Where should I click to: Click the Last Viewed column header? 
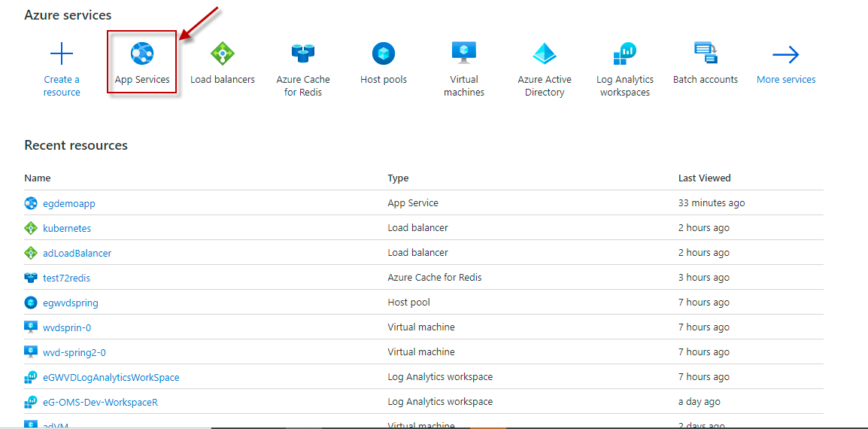(705, 178)
